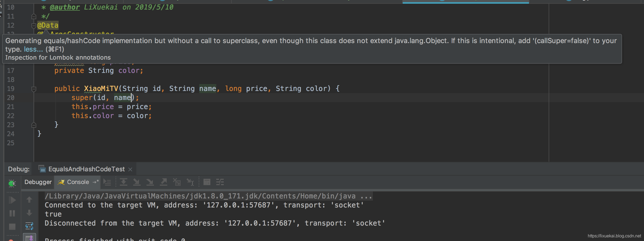Click the console Up the Stack Trace arrow

click(29, 200)
